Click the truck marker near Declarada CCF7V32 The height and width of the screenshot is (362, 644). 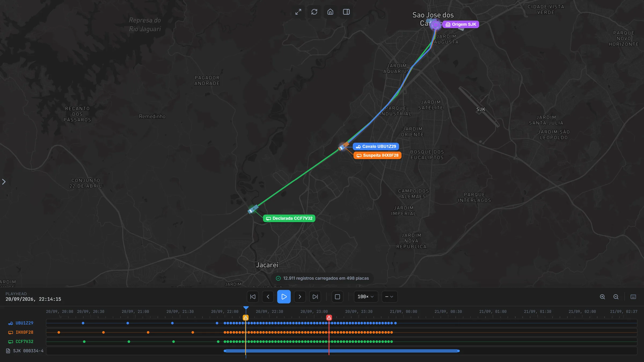pos(253,209)
